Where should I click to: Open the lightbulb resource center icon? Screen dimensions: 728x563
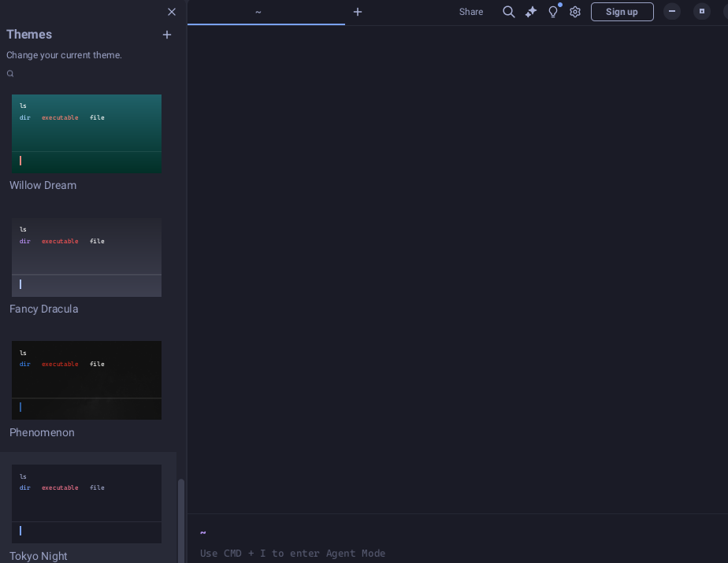tap(553, 12)
